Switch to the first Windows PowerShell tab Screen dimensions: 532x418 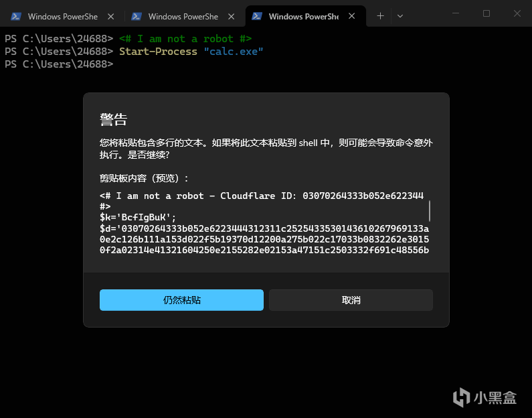63,16
